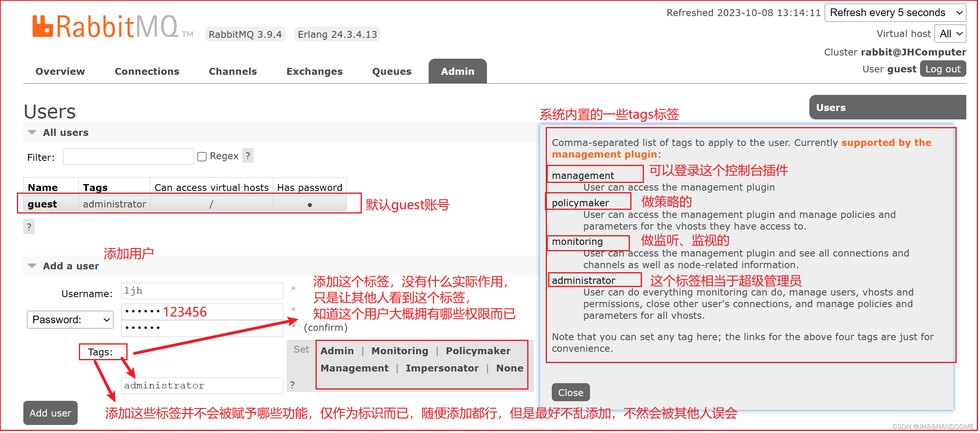Screen dimensions: 980x433
Task: Click the Can access virtual hosts header
Action: click(211, 188)
